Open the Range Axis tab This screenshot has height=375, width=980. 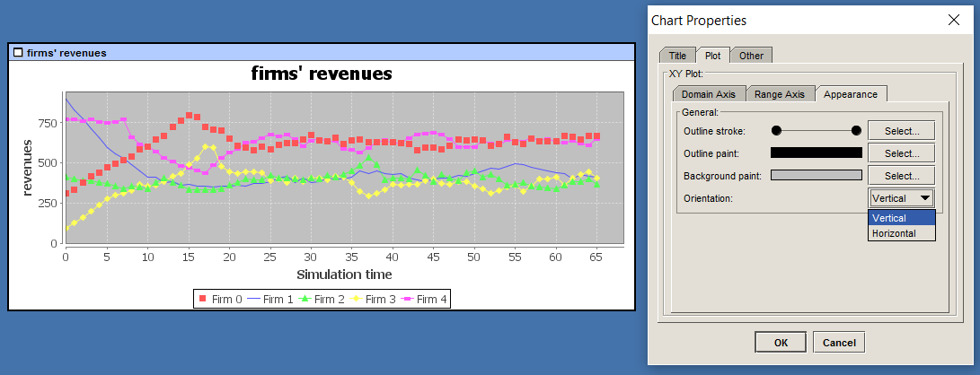(x=779, y=93)
